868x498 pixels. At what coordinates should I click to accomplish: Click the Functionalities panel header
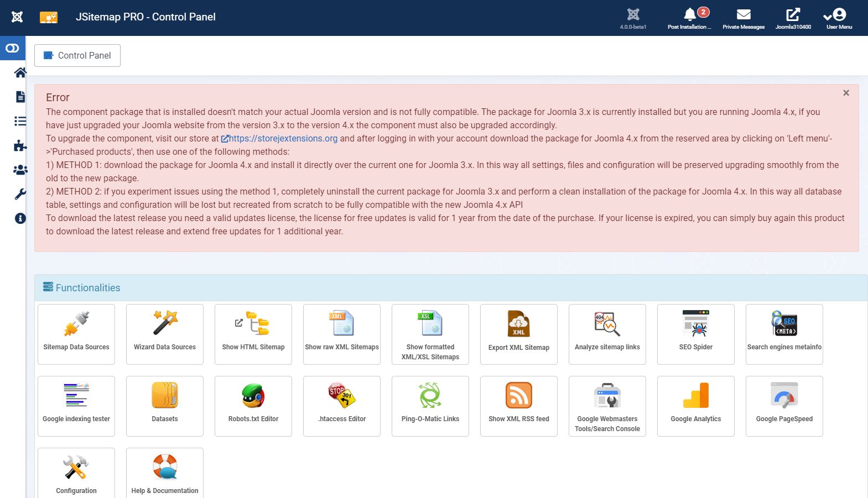click(x=451, y=287)
